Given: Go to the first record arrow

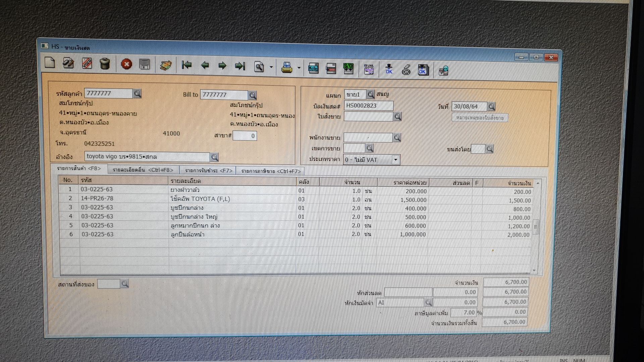Looking at the screenshot, I should click(x=186, y=65).
